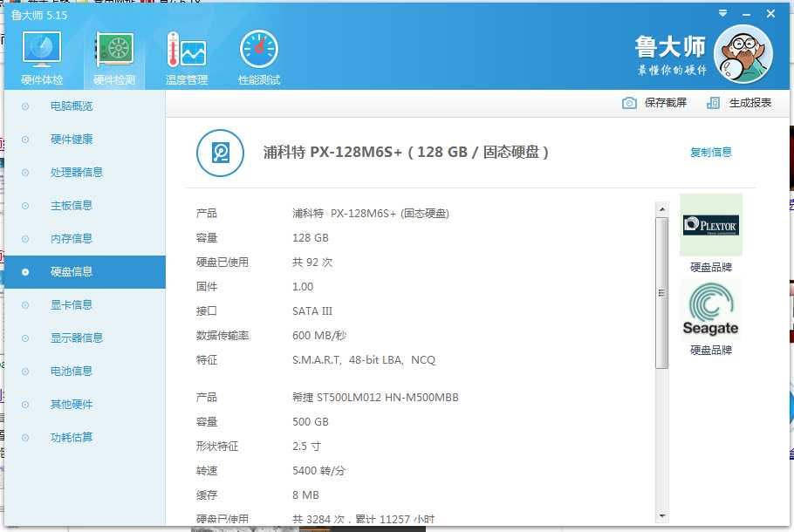794x532 pixels.
Task: Click the vertical scrollbar thumb
Action: pyautogui.click(x=662, y=293)
